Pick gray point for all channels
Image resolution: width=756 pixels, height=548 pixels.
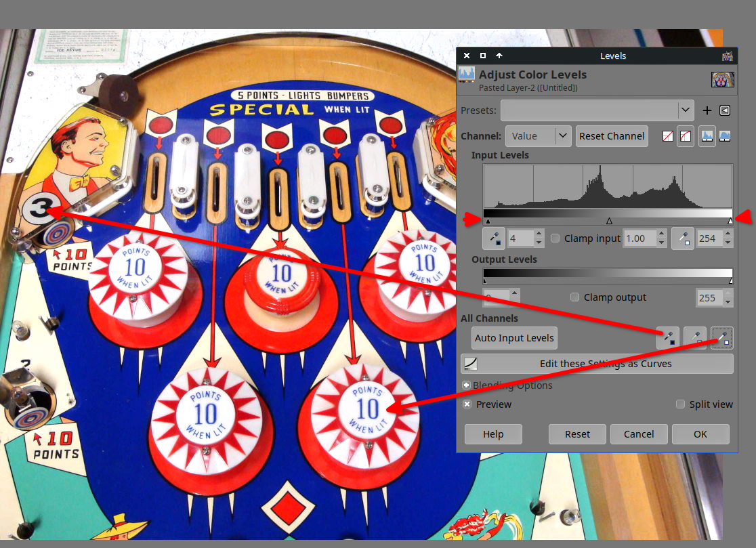pos(695,338)
